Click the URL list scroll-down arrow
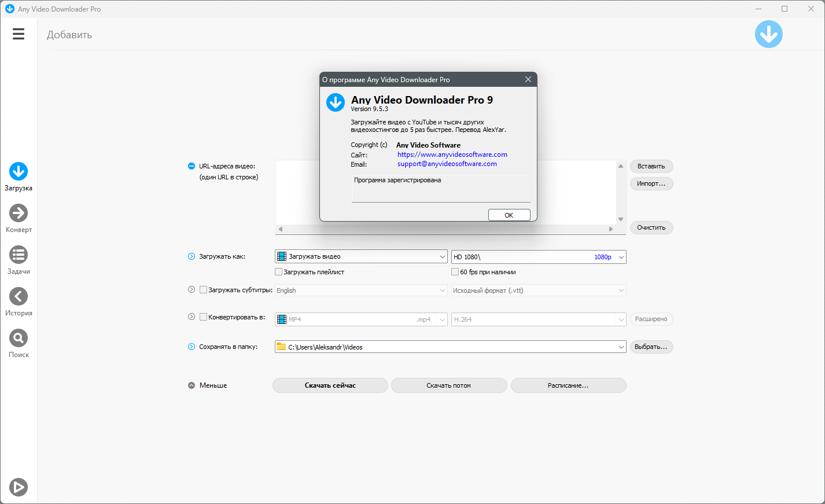The width and height of the screenshot is (825, 504). [621, 219]
